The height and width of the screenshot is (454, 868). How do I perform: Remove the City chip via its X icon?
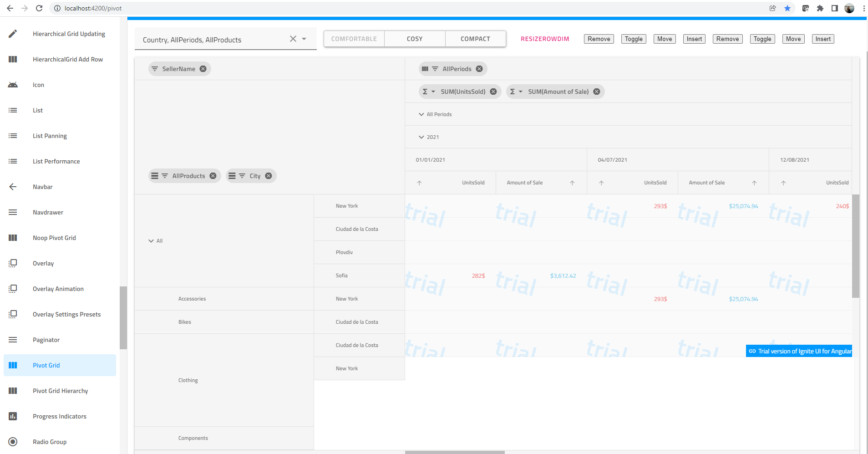pyautogui.click(x=268, y=175)
